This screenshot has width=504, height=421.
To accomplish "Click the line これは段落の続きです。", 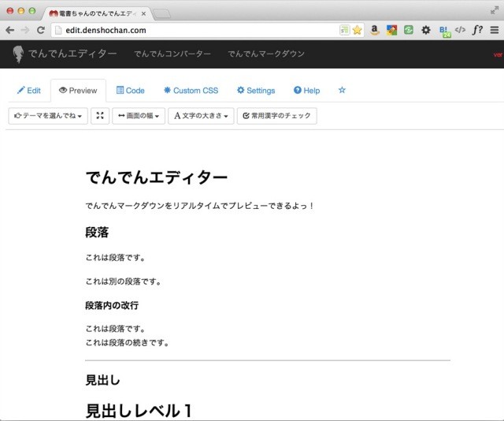I will point(128,342).
